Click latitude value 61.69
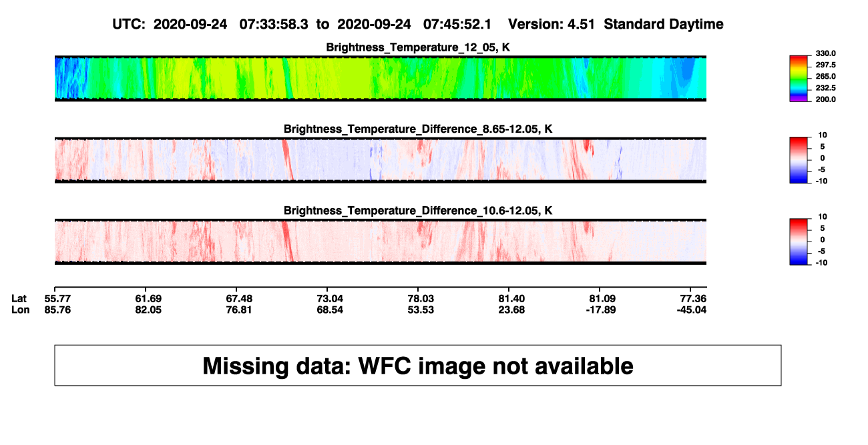The height and width of the screenshot is (445, 868). click(x=148, y=299)
